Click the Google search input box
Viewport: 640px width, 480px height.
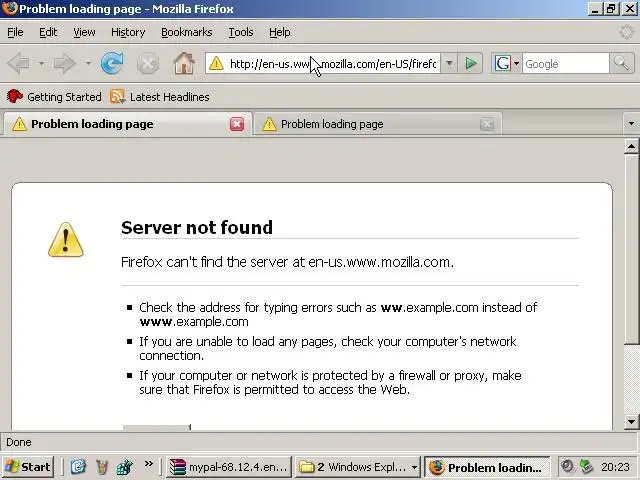(x=565, y=64)
